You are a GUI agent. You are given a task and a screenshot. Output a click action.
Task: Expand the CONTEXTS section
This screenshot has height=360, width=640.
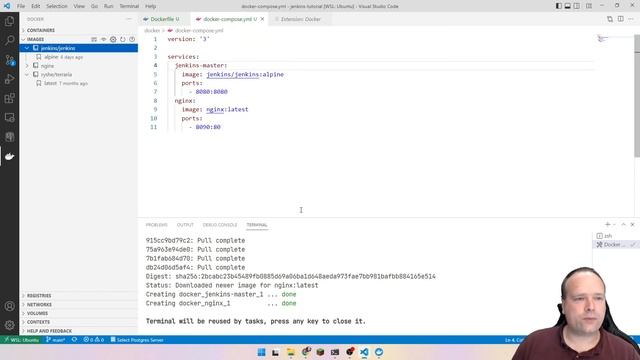click(x=79, y=322)
